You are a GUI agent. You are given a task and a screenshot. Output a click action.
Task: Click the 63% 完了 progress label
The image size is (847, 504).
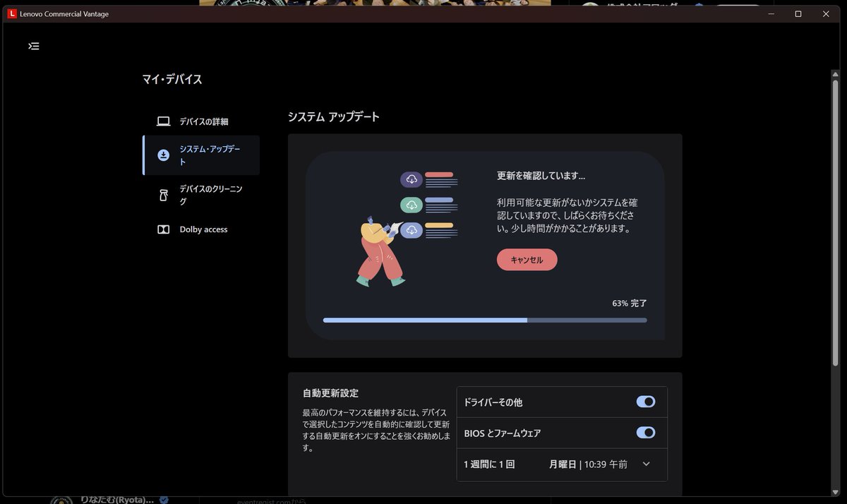click(630, 304)
